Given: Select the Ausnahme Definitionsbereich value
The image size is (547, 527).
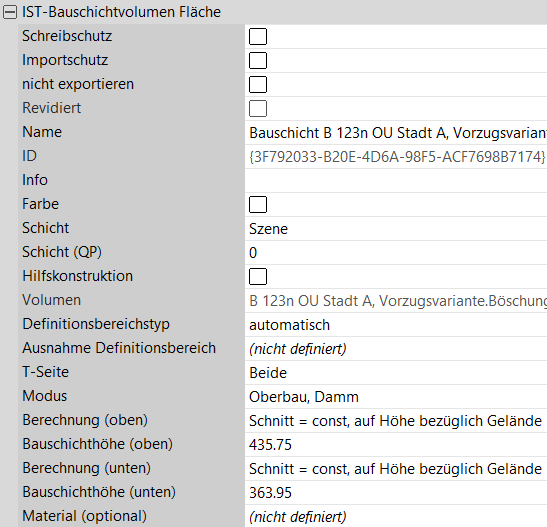Looking at the screenshot, I should click(396, 349).
